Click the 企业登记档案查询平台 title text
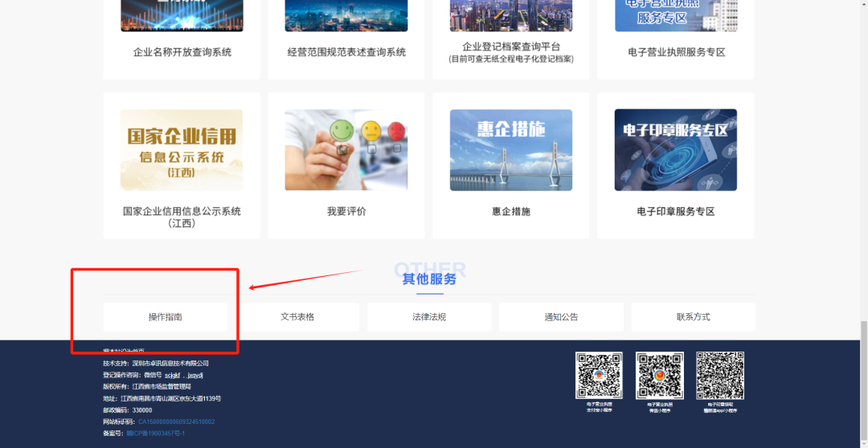 (511, 47)
